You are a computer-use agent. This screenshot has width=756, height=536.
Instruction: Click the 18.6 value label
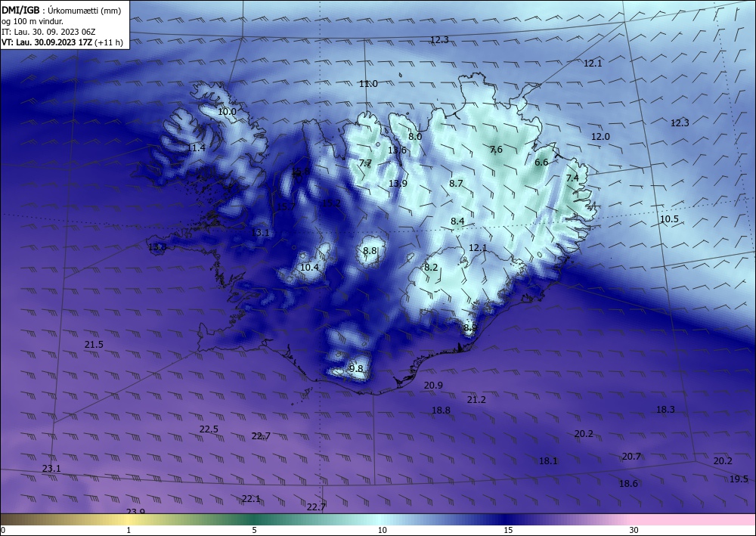point(628,484)
